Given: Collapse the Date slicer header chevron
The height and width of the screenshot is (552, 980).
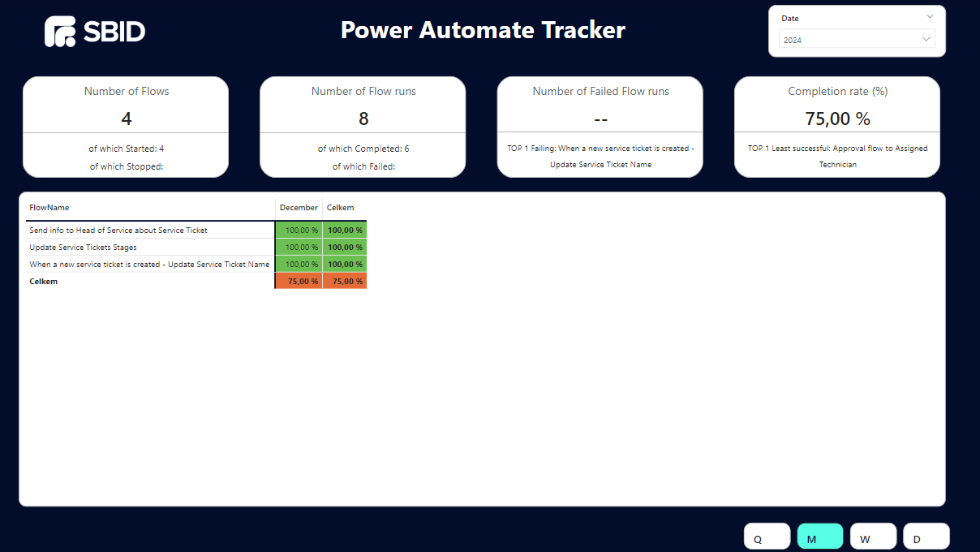Looking at the screenshot, I should (929, 16).
